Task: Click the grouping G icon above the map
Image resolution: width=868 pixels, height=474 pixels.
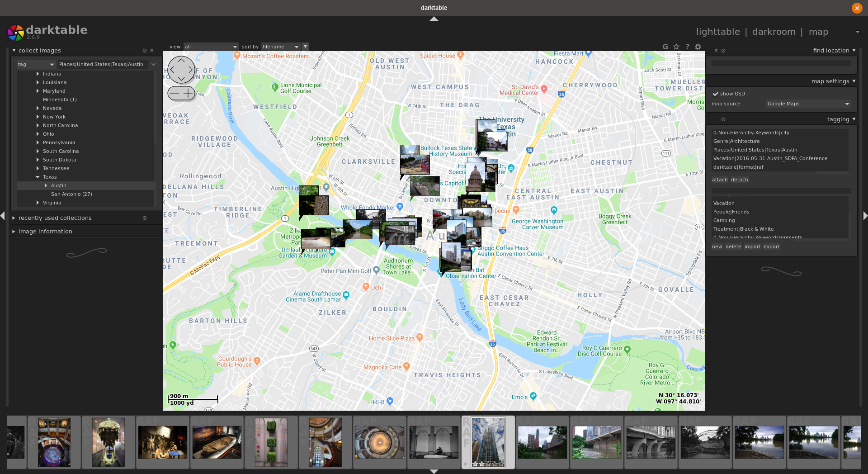Action: click(665, 47)
